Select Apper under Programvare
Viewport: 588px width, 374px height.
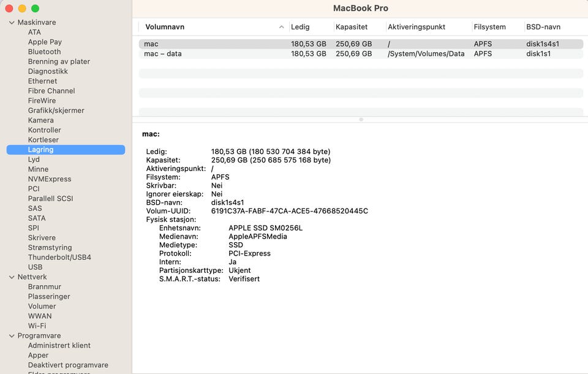(x=38, y=355)
